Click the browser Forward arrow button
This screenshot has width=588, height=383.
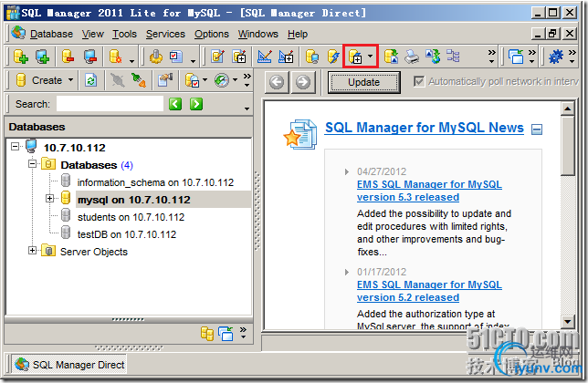tap(302, 82)
